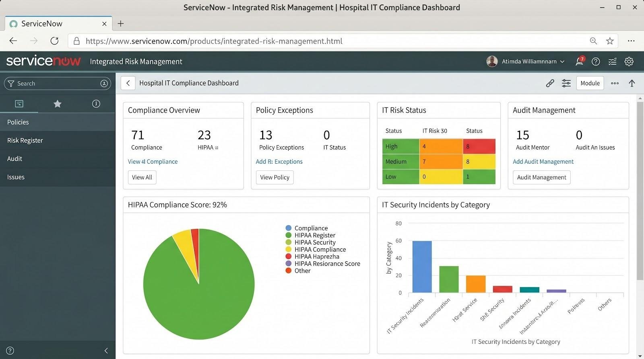Click the blue Compliance legend dot
Viewport: 644px width, 359px height.
pyautogui.click(x=288, y=228)
